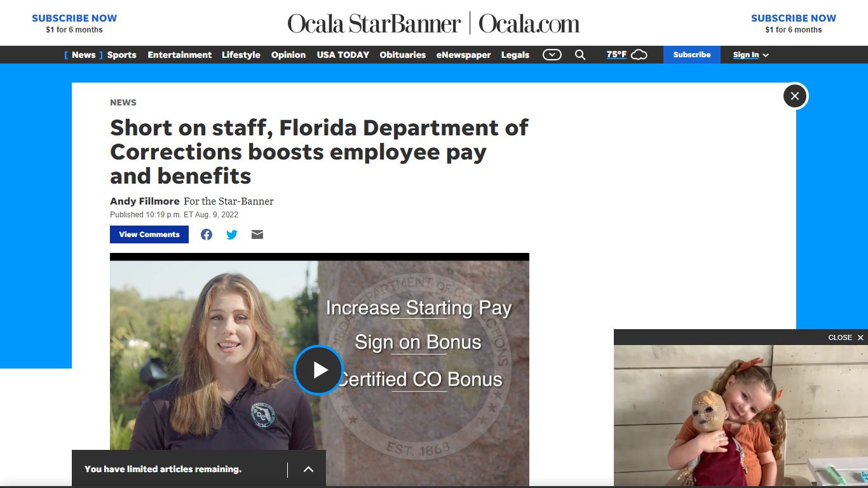Expand the limited articles remaining banner
The image size is (868, 488).
click(308, 469)
